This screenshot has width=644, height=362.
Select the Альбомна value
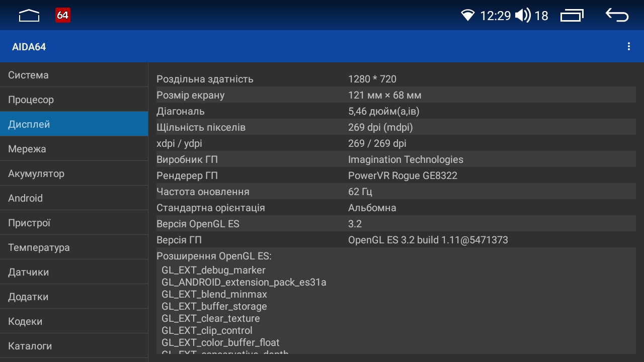point(372,208)
